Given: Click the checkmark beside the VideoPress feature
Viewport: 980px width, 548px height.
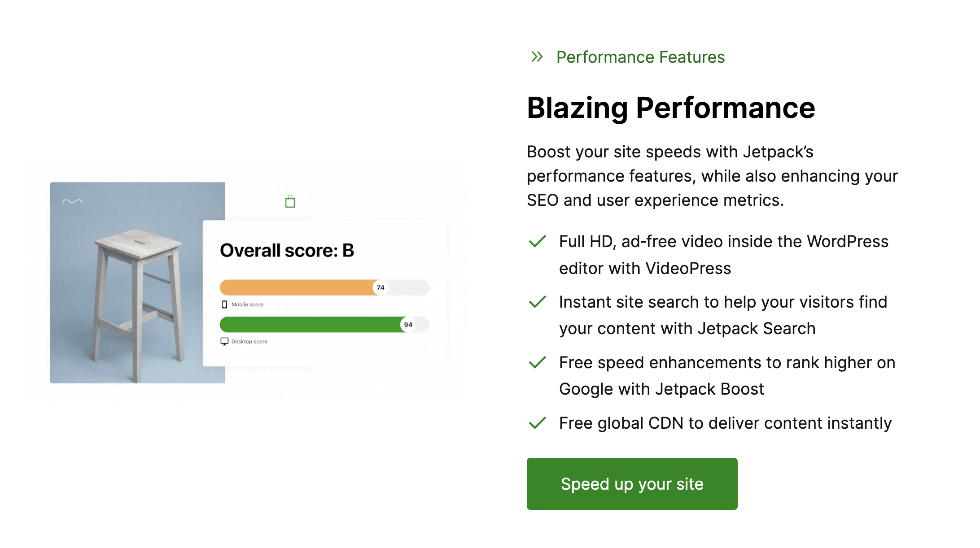Looking at the screenshot, I should [537, 241].
